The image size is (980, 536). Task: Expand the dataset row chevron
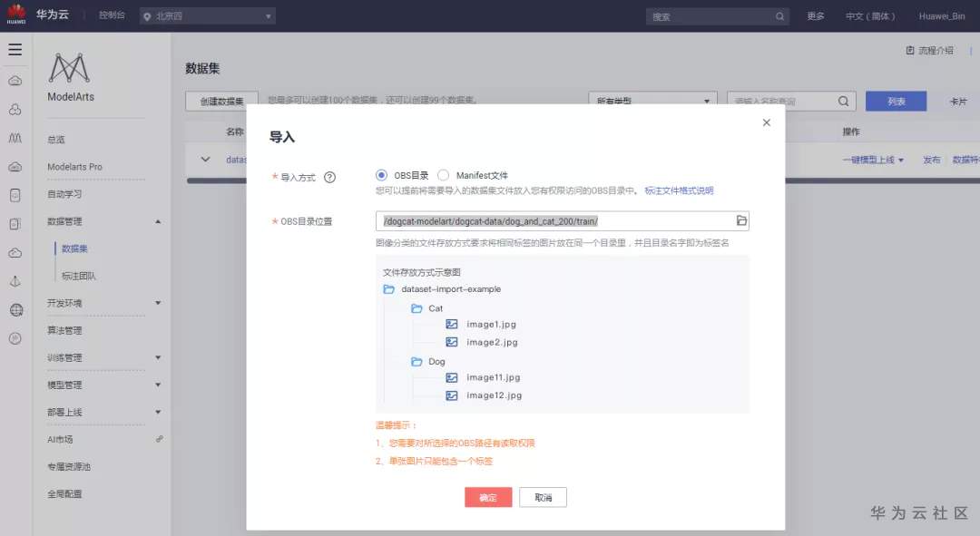tap(206, 160)
